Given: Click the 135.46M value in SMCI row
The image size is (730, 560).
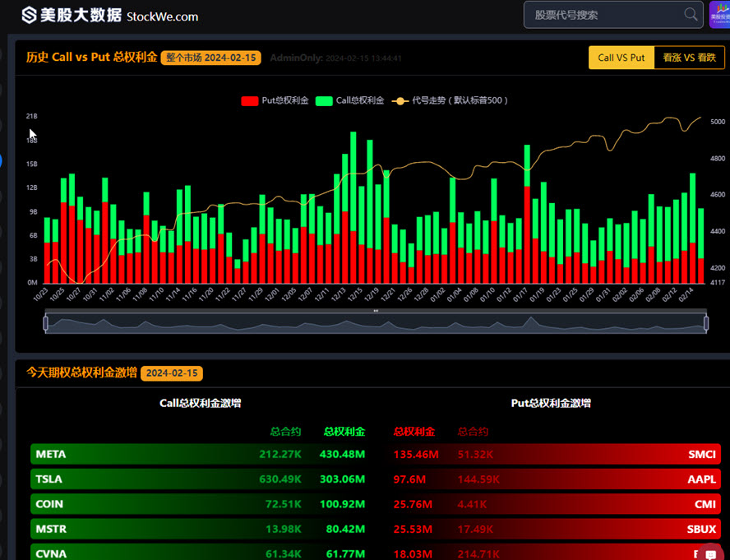Looking at the screenshot, I should [x=416, y=454].
